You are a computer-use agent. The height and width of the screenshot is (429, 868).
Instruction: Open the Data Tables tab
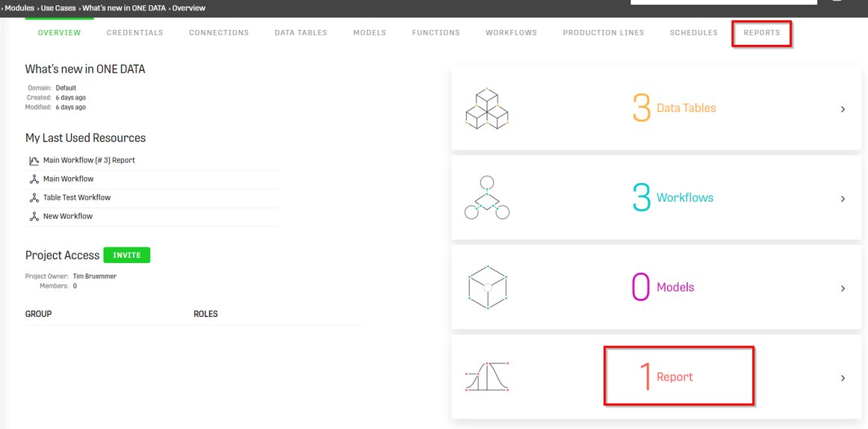300,33
